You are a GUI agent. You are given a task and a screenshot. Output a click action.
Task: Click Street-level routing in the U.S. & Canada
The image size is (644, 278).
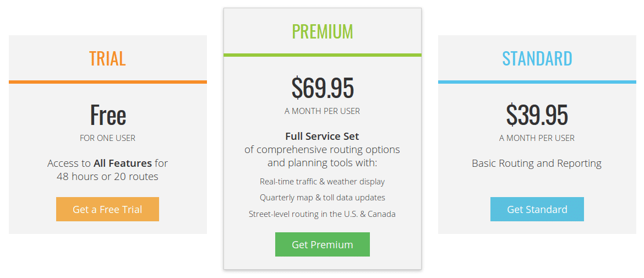(x=322, y=214)
